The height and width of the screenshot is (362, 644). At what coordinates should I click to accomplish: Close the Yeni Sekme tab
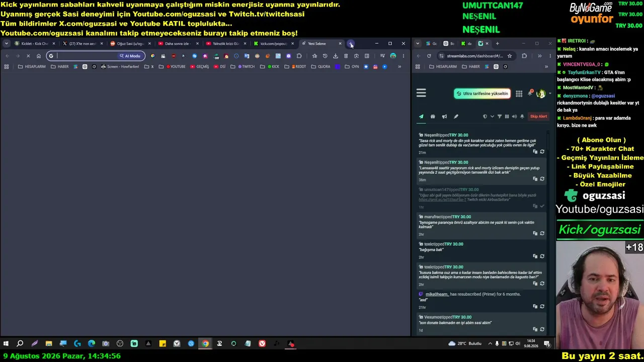(x=340, y=44)
